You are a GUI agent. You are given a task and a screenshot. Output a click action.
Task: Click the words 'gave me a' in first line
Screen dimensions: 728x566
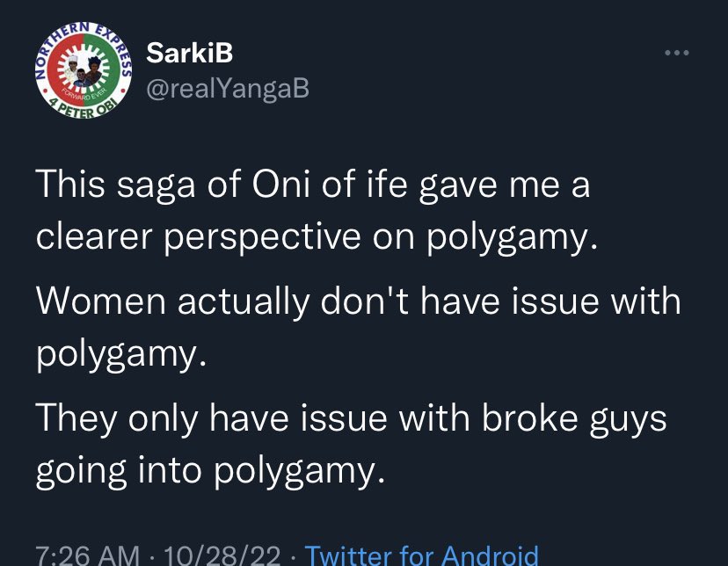[504, 186]
